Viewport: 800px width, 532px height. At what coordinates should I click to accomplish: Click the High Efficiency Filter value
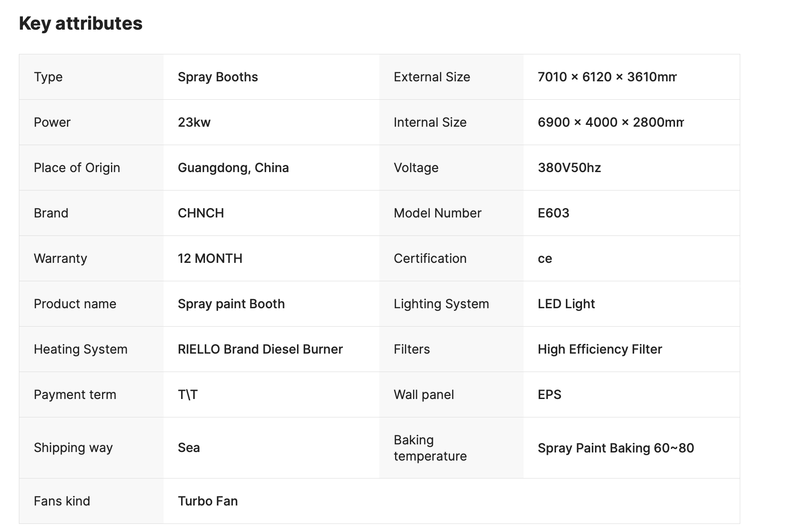point(600,349)
